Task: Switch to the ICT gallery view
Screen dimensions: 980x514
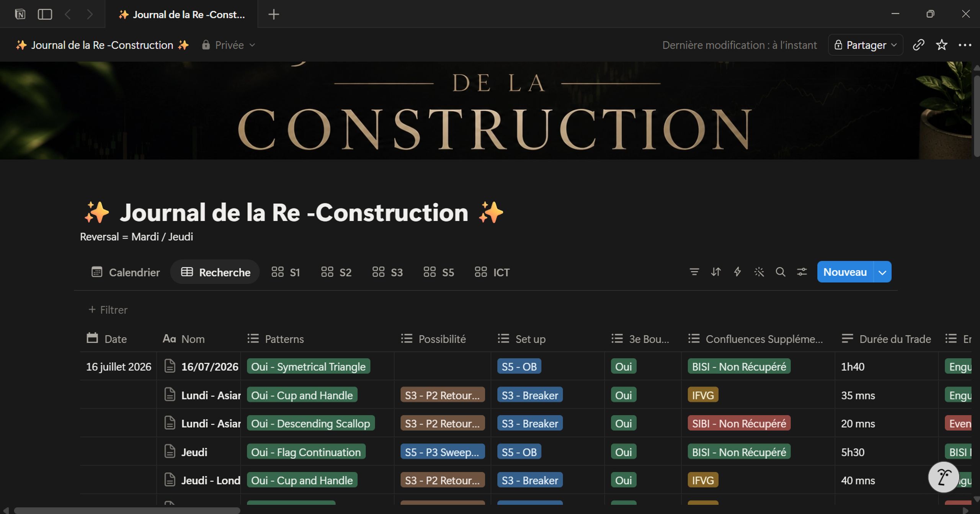Action: (492, 272)
